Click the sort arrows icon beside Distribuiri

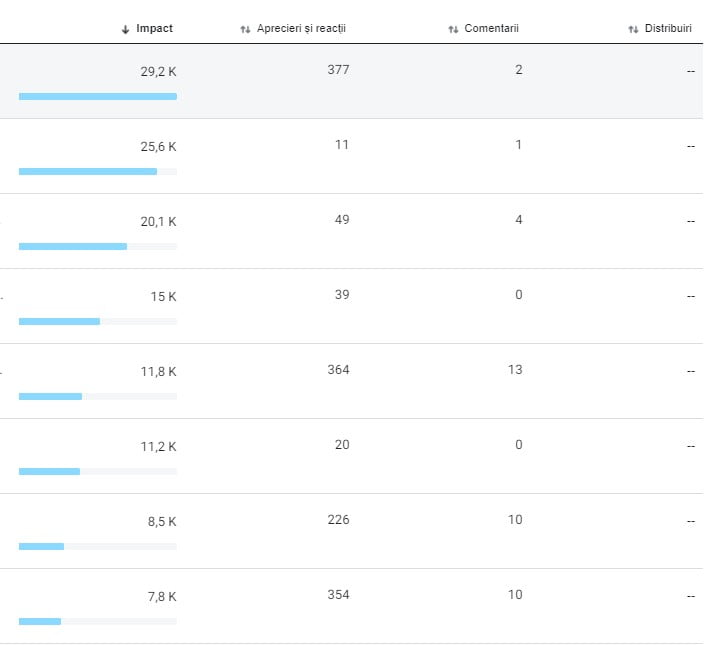(633, 29)
